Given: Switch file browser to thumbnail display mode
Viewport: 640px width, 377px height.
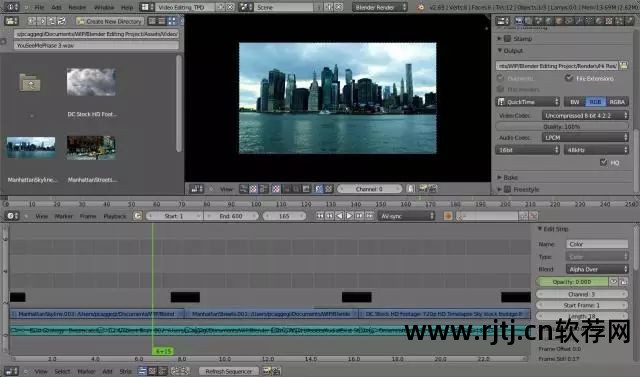Looking at the screenshot, I should coord(172,21).
